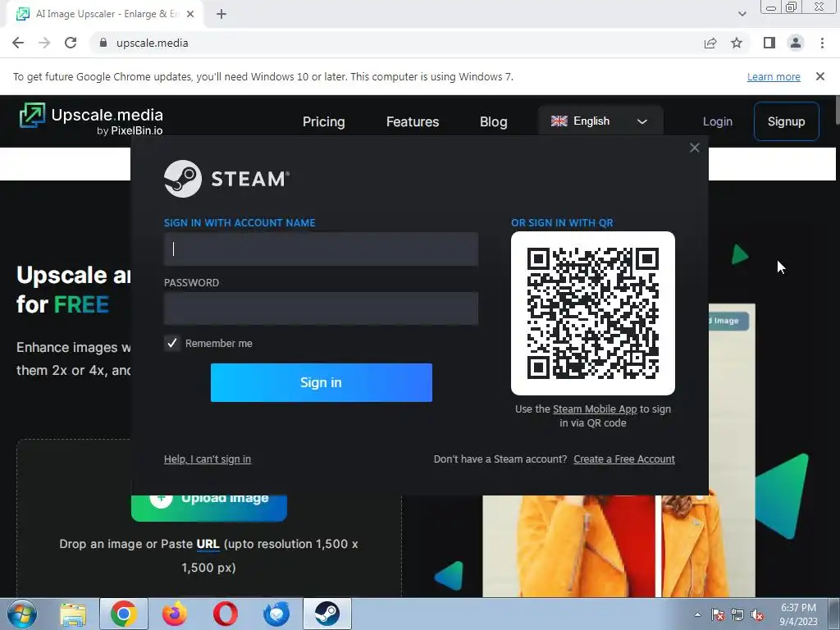
Task: Click the Upscale.media logo
Action: (x=91, y=119)
